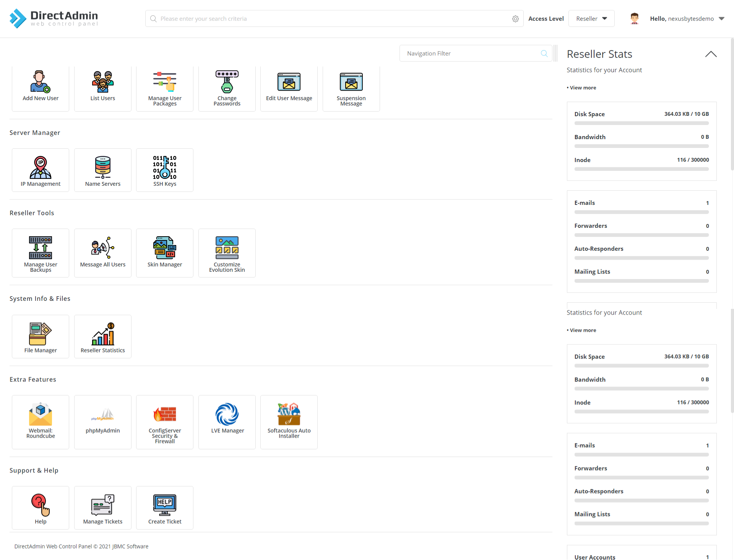Launch phpMyAdmin
The width and height of the screenshot is (734, 560).
[103, 422]
